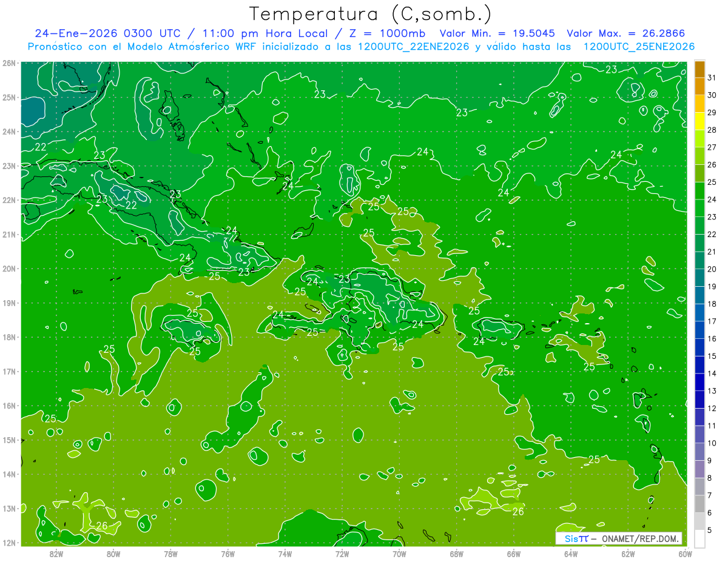This screenshot has height=562, width=728.
Task: Click the 'Pronóstico con el Modelo Atmósferico WRF' line
Action: coord(361,46)
